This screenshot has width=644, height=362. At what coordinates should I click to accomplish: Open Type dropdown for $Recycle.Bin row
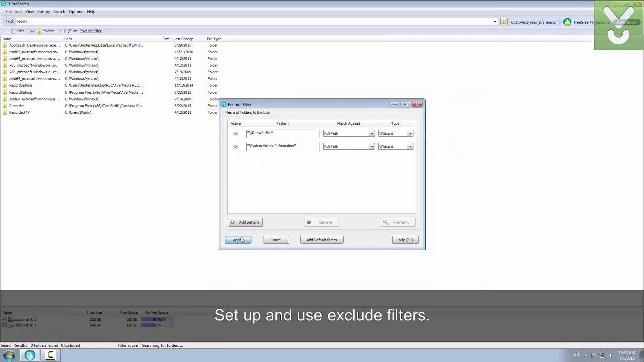(x=410, y=134)
